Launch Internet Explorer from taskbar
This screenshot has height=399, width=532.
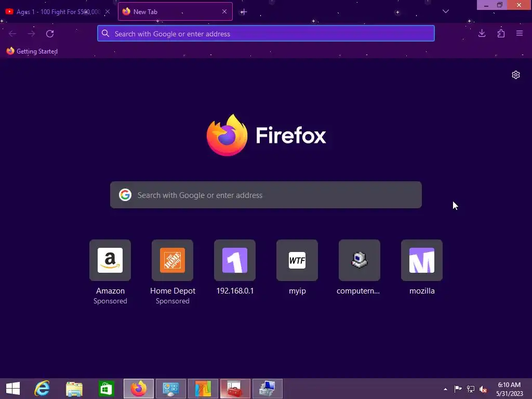point(42,389)
